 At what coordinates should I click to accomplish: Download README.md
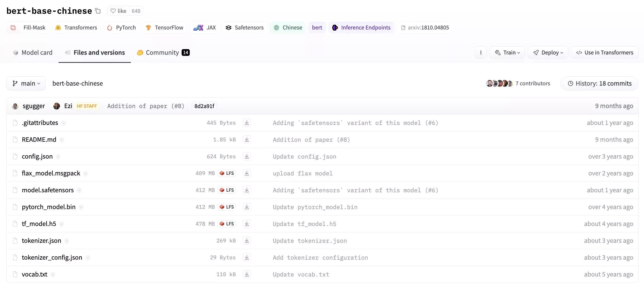click(x=247, y=140)
